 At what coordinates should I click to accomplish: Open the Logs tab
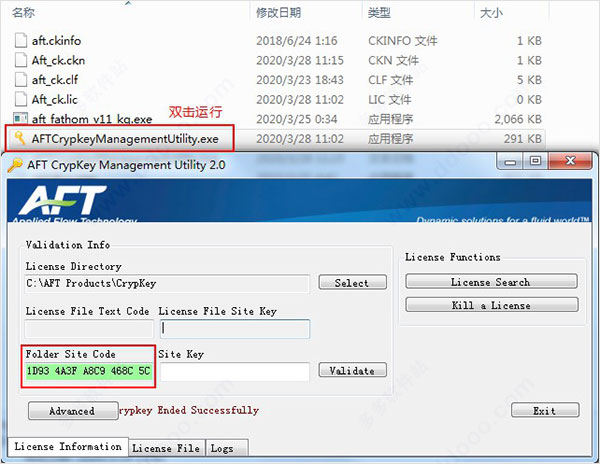(227, 448)
